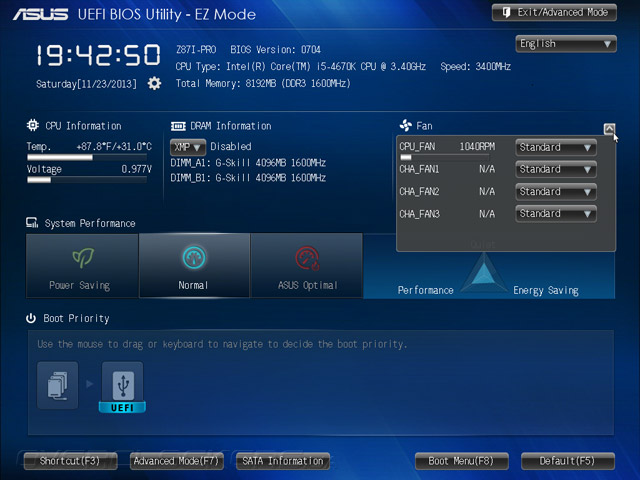Open CHA_FAN3 Standard profile dropdown
The height and width of the screenshot is (480, 640).
[556, 213]
